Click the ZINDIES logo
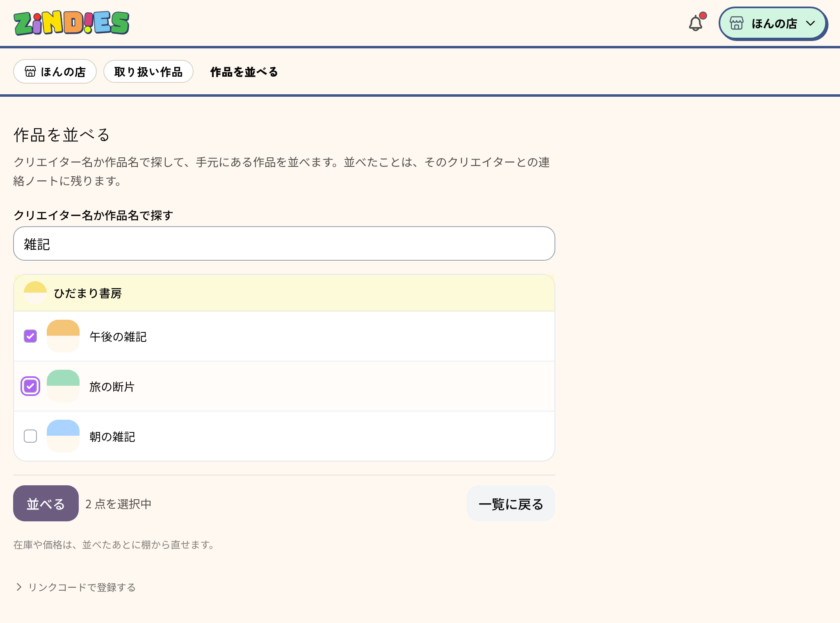The height and width of the screenshot is (623, 840). [x=71, y=23]
